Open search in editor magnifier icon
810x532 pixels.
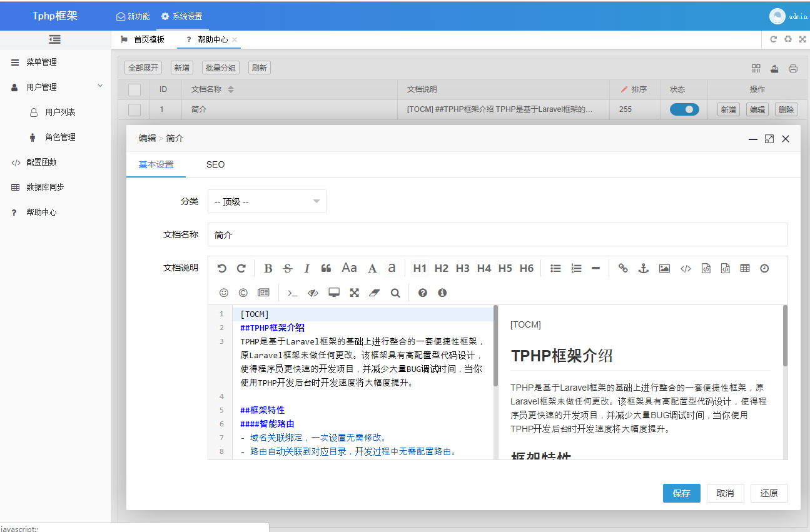point(395,293)
